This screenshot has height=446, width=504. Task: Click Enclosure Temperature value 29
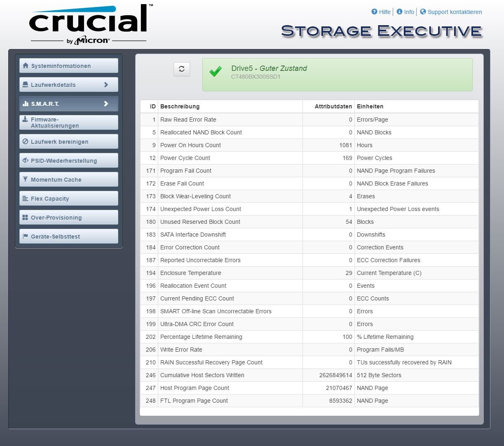pyautogui.click(x=349, y=273)
